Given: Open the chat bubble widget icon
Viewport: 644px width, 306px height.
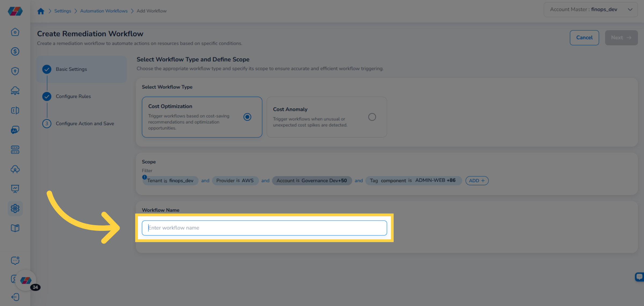Looking at the screenshot, I should 640,276.
